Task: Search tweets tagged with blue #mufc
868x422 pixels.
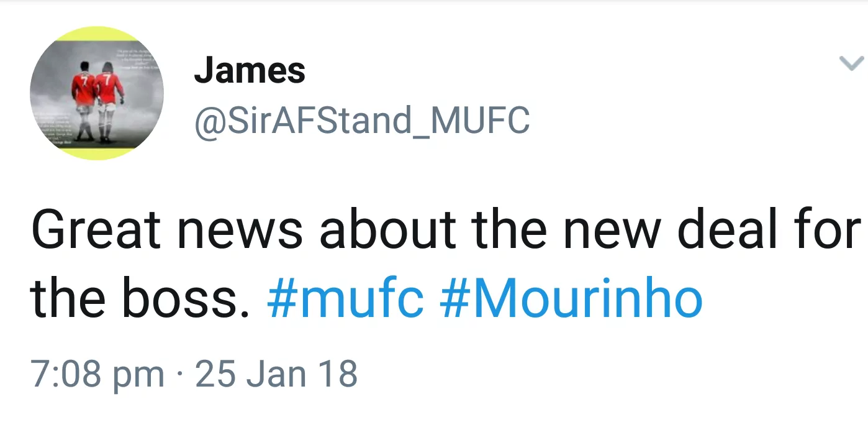Action: click(345, 298)
